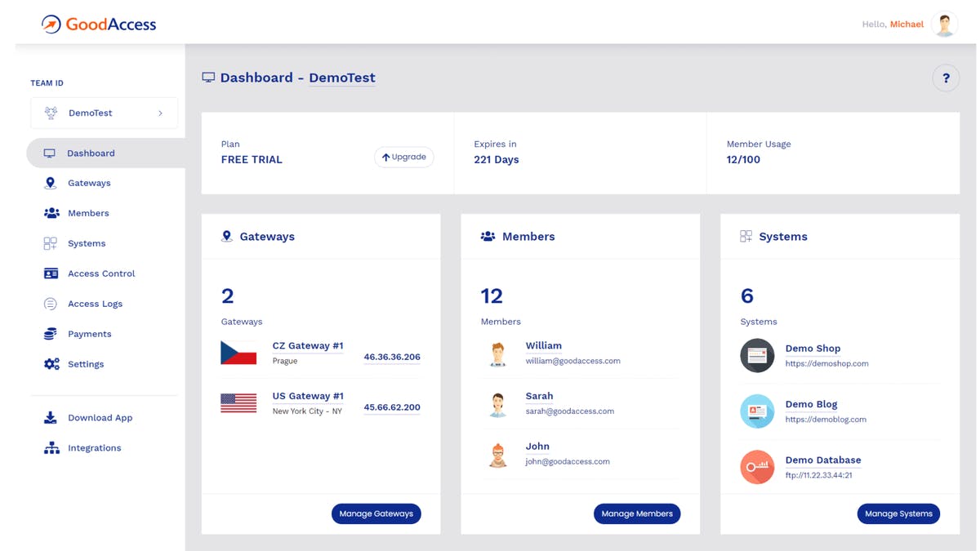Screen dimensions: 980x551
Task: Click the Manage Members button
Action: 637,513
